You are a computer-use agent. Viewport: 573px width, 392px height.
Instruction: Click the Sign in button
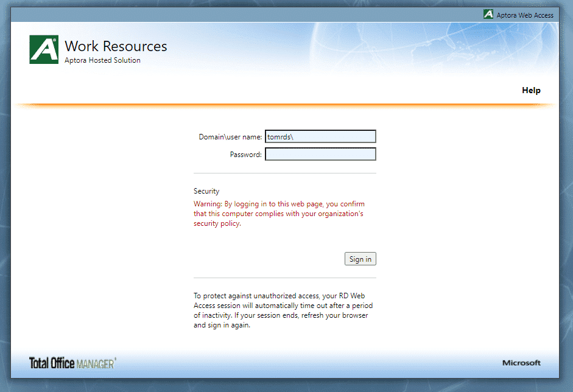point(360,259)
